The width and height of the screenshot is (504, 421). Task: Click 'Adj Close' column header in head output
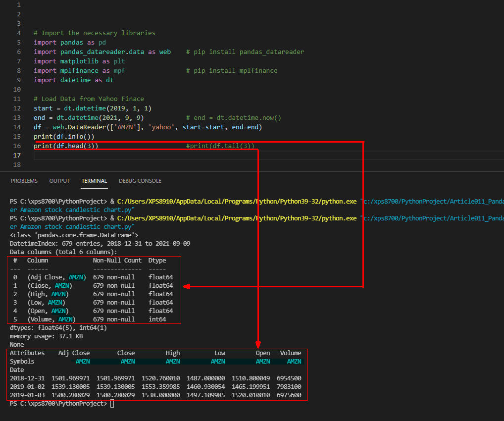click(x=74, y=353)
